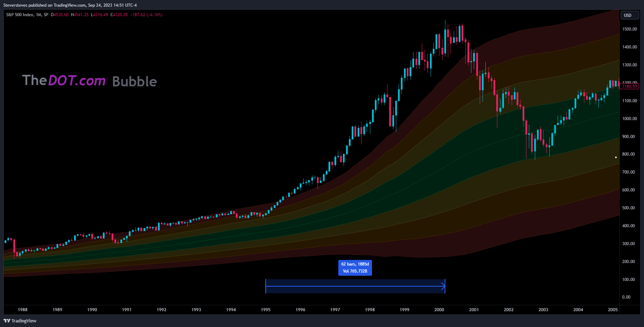Click the 1996 label on time axis
The width and height of the screenshot is (644, 327).
pos(301,310)
